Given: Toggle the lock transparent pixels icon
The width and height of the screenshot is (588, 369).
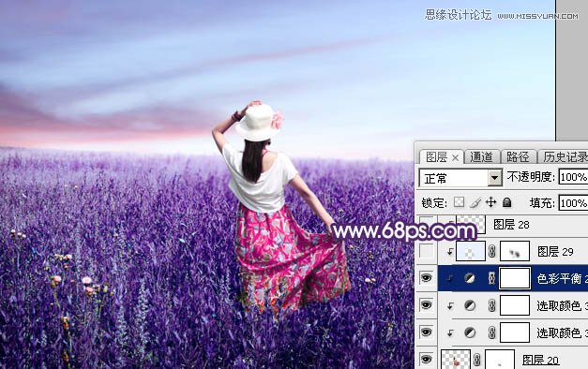Looking at the screenshot, I should (x=459, y=202).
